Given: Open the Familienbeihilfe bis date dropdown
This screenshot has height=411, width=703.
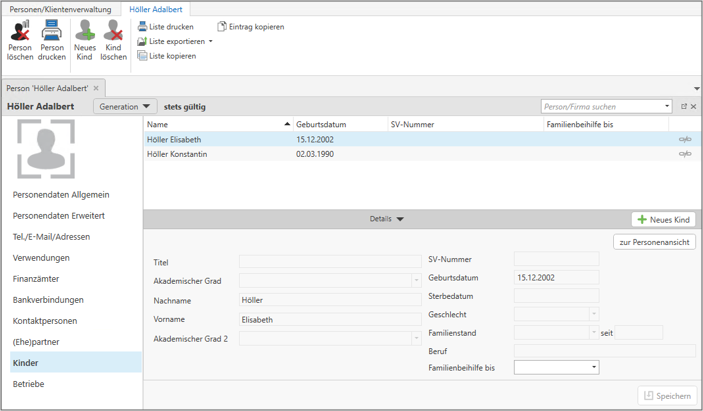Looking at the screenshot, I should point(594,368).
